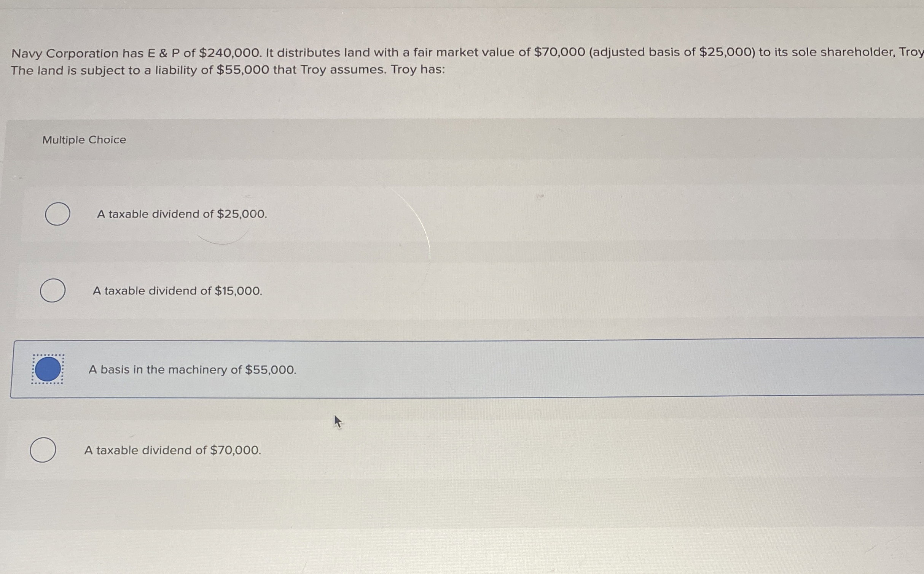Click the option text "A taxable dividend of $70,000"
This screenshot has width=924, height=574.
[x=173, y=450]
